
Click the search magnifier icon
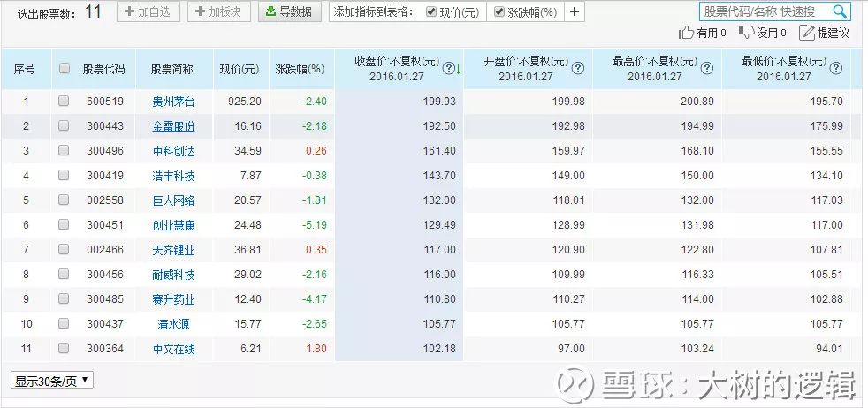839,11
